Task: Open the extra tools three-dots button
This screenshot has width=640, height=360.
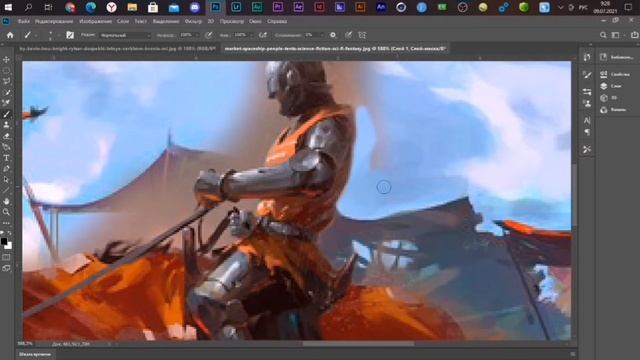Action: 6,223
